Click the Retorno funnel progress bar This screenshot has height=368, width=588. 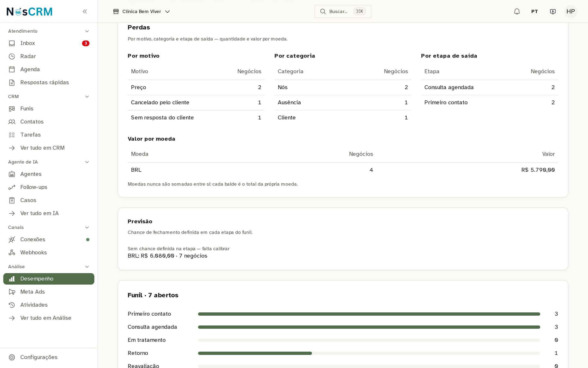click(x=369, y=353)
